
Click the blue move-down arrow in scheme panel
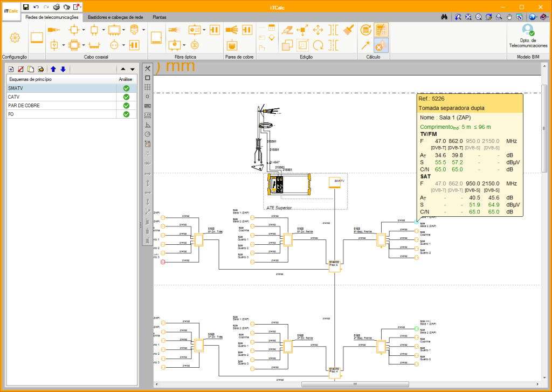pyautogui.click(x=63, y=70)
